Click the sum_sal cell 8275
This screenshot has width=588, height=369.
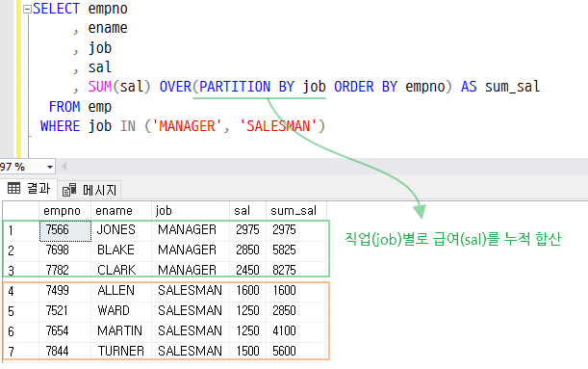(296, 271)
